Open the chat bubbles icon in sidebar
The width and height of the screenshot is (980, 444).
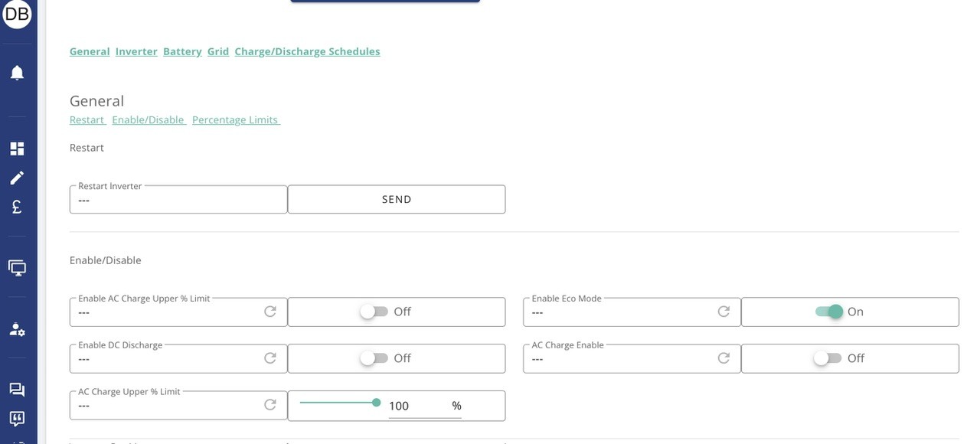(x=17, y=390)
